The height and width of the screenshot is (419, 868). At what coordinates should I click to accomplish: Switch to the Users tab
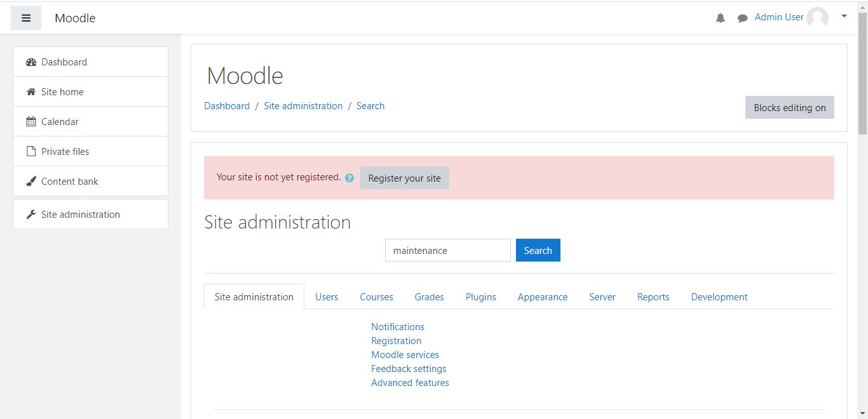coord(327,297)
